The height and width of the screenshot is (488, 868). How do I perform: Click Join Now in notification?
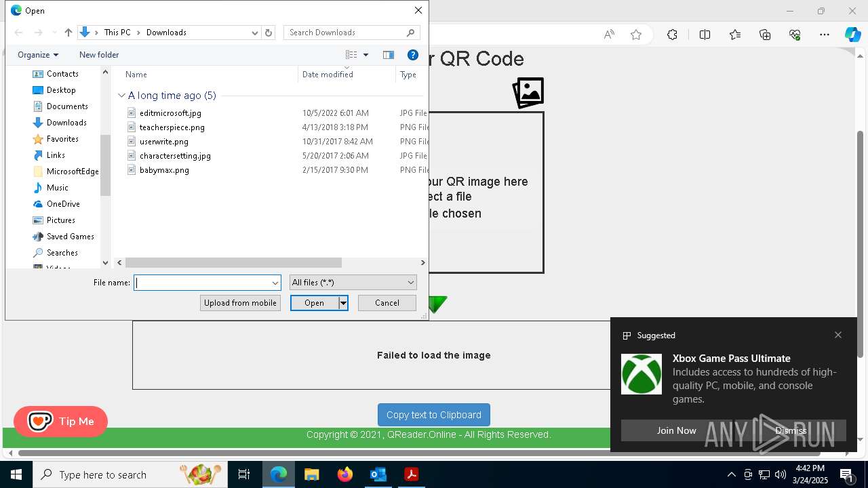pyautogui.click(x=676, y=430)
